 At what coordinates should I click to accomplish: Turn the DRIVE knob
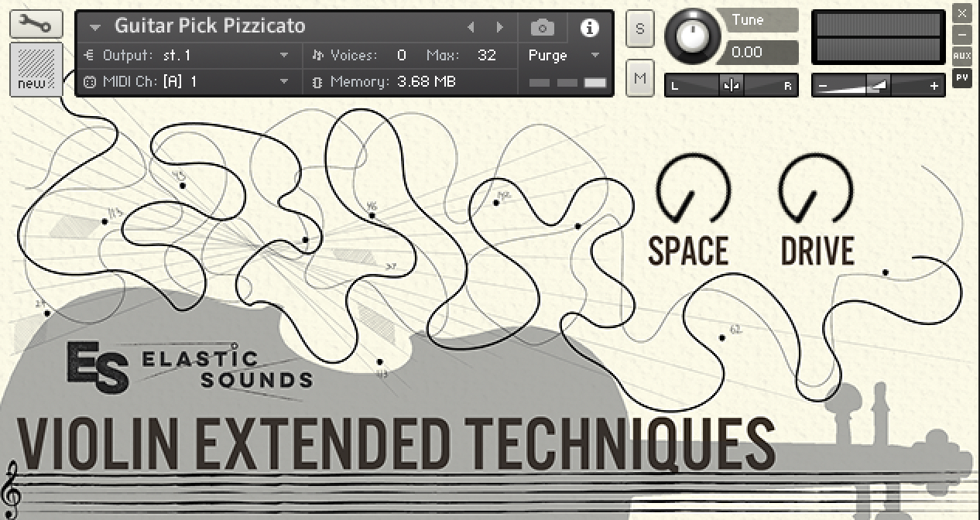coord(816,190)
